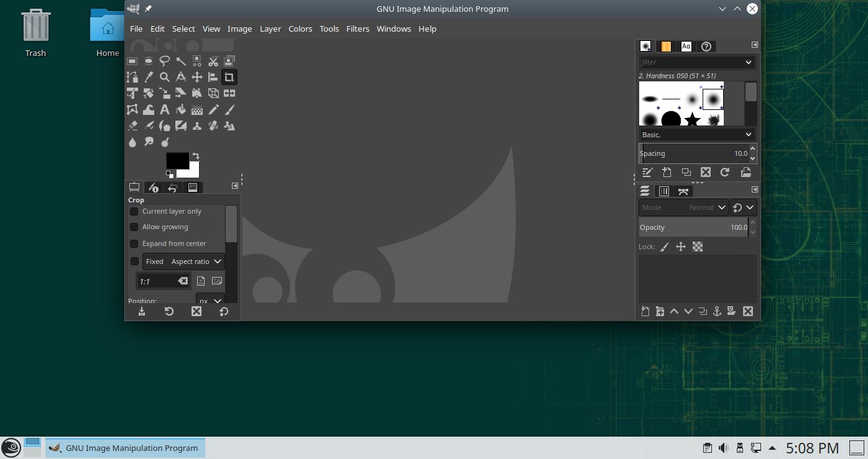
Task: Pick the Scissors Select tool
Action: [x=213, y=61]
